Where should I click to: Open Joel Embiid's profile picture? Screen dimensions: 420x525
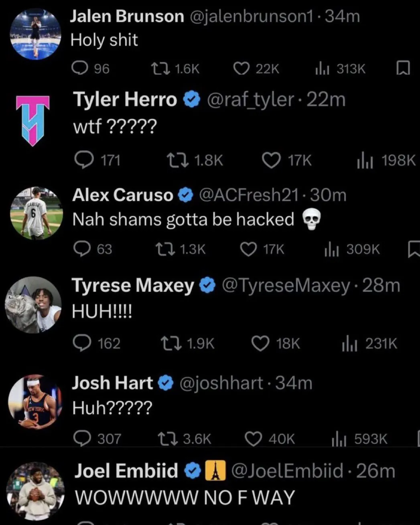[35, 491]
